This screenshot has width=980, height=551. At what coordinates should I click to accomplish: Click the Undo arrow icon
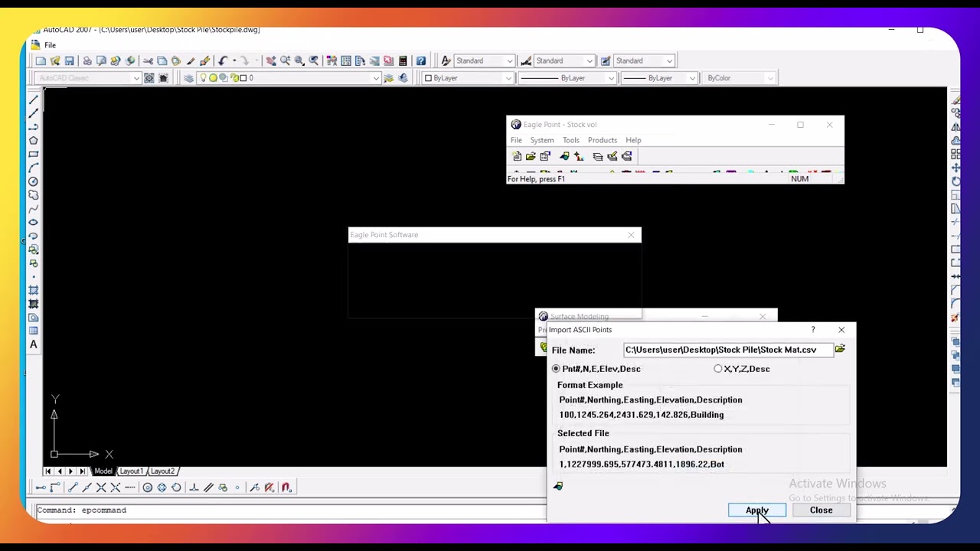coord(224,60)
